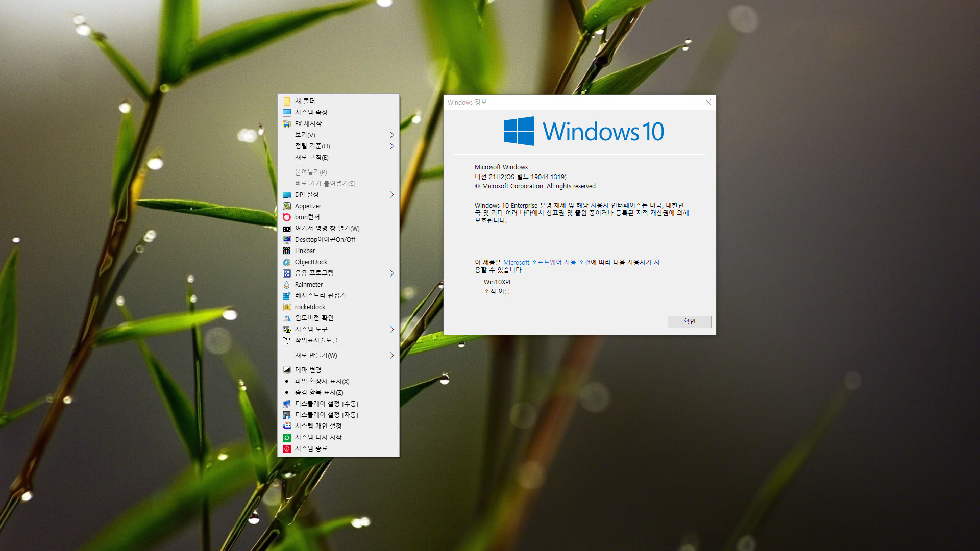The height and width of the screenshot is (551, 980).
Task: Expand the 시스템 도구 submenu arrow
Action: 391,330
